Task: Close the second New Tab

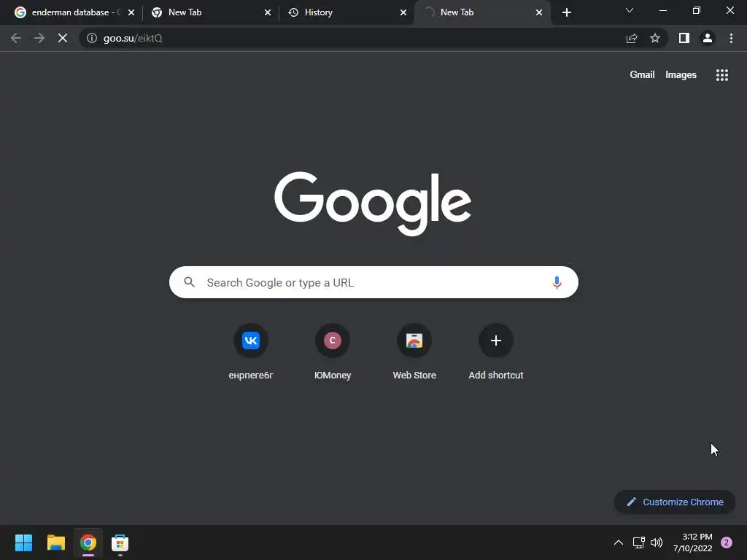Action: [267, 12]
